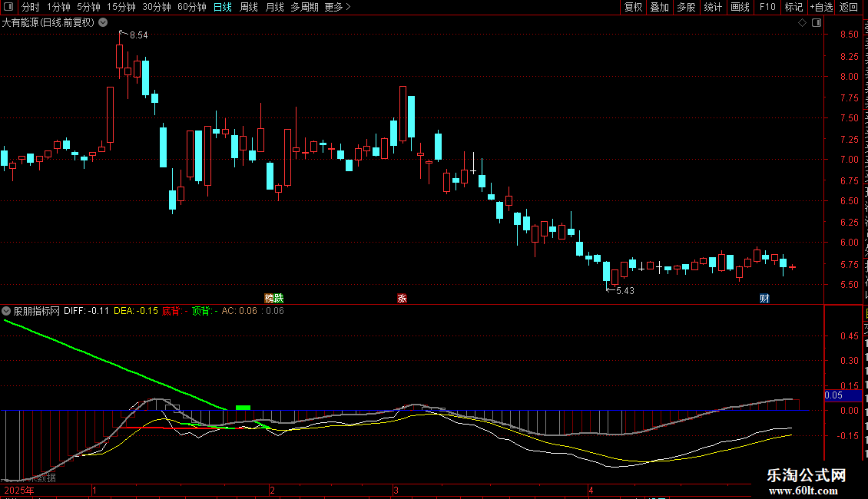Open dropdown next to 大有能源 title

coord(103,22)
